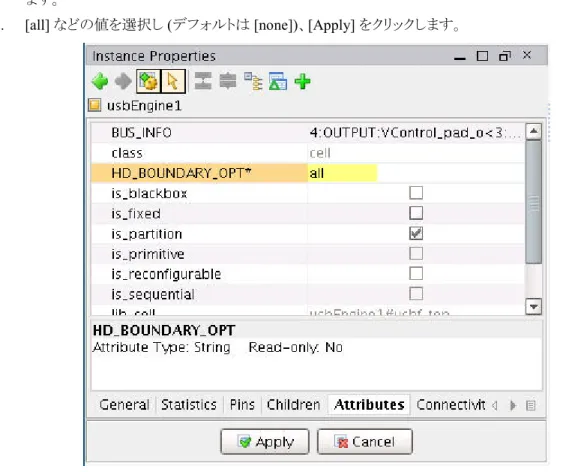Viewport: 566px width, 472px height.
Task: Toggle the is_sequential checkbox
Action: click(416, 294)
